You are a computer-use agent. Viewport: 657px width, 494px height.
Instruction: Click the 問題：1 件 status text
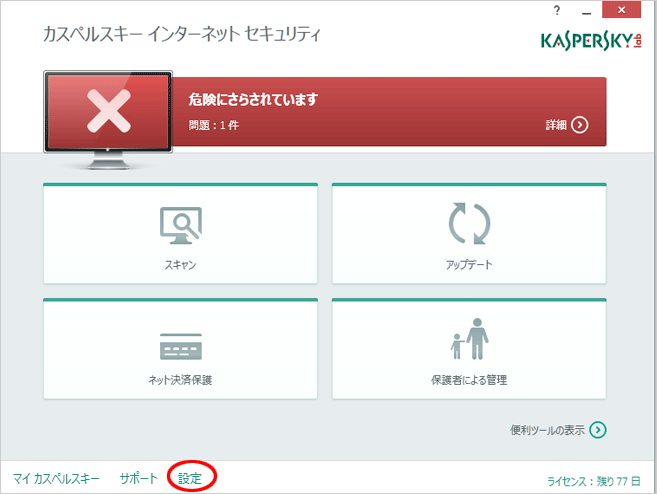point(214,125)
